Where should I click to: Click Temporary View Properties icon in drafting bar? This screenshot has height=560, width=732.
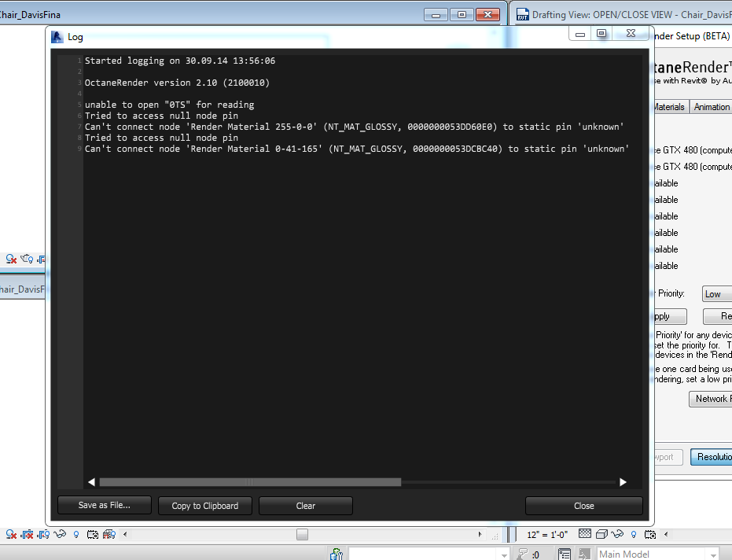coord(649,534)
